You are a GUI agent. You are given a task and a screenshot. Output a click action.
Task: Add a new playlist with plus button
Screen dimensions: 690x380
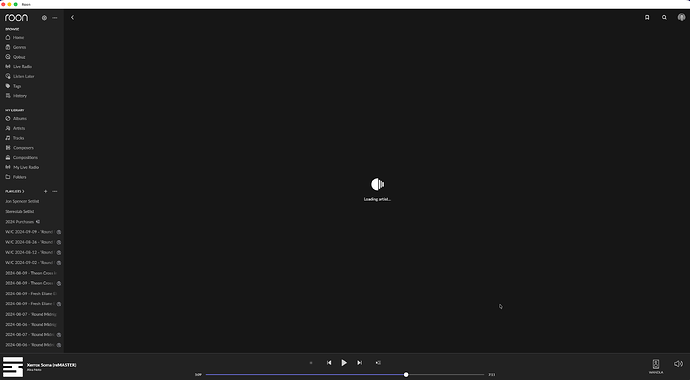point(45,191)
